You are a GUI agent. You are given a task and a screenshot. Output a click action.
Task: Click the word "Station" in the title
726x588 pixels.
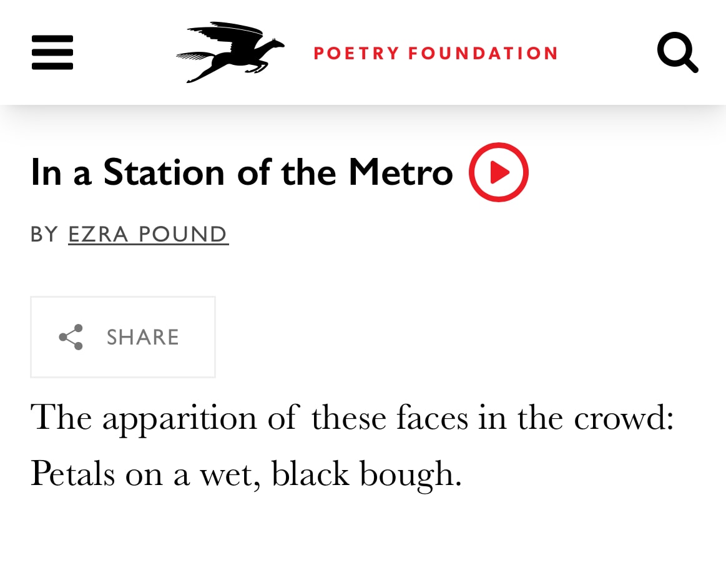click(x=164, y=172)
